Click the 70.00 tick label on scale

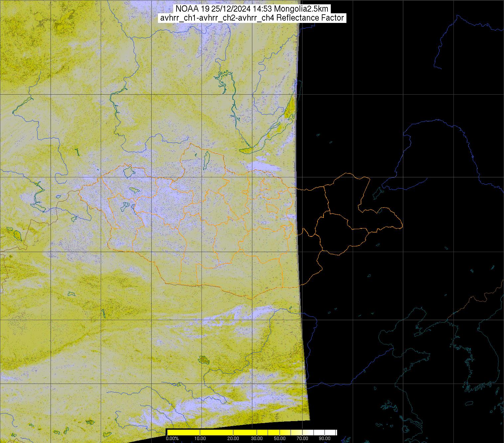(x=302, y=438)
